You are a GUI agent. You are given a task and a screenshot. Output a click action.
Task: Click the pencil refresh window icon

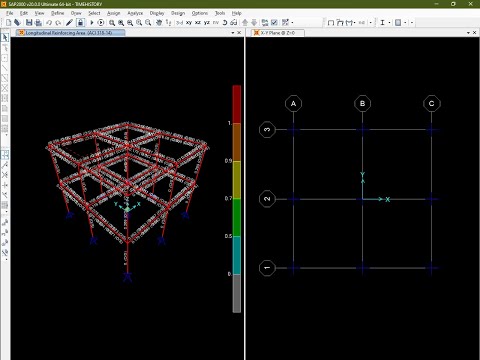tap(69, 22)
